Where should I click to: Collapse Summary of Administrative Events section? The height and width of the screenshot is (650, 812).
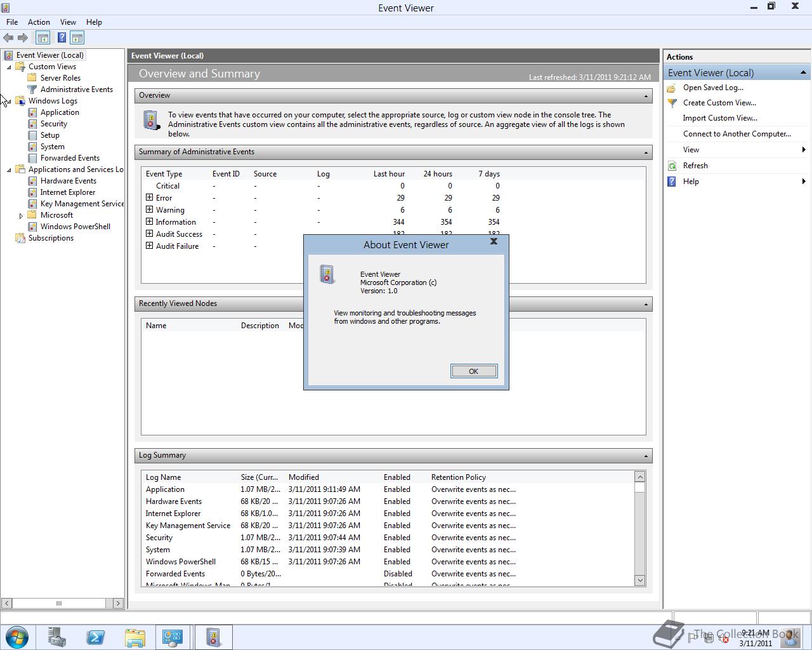click(x=646, y=152)
